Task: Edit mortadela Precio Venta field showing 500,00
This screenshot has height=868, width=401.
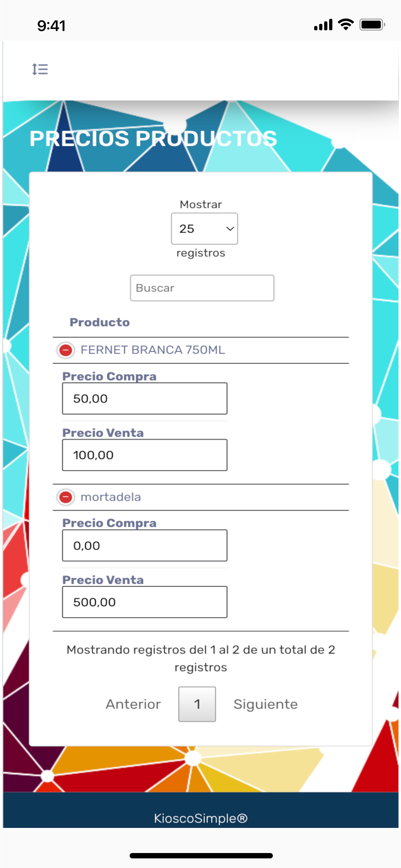Action: click(145, 602)
